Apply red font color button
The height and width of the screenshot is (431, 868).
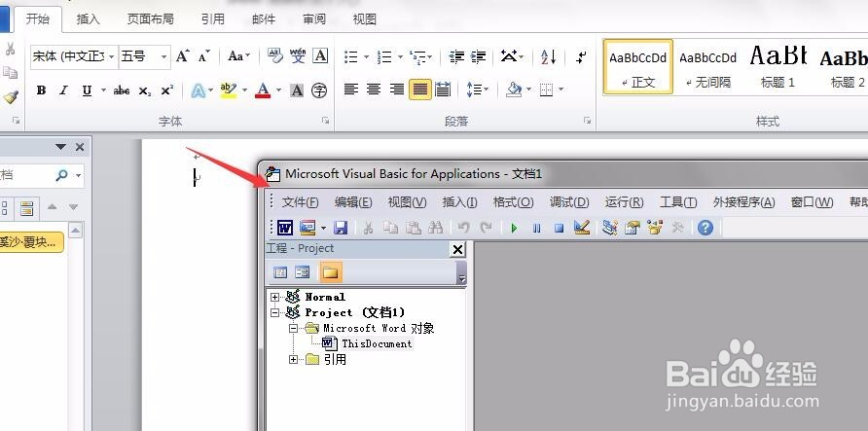pos(263,90)
